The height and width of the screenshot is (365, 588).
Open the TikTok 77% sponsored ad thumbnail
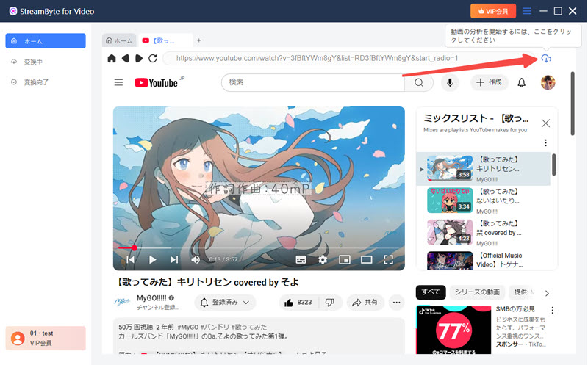[x=453, y=330]
